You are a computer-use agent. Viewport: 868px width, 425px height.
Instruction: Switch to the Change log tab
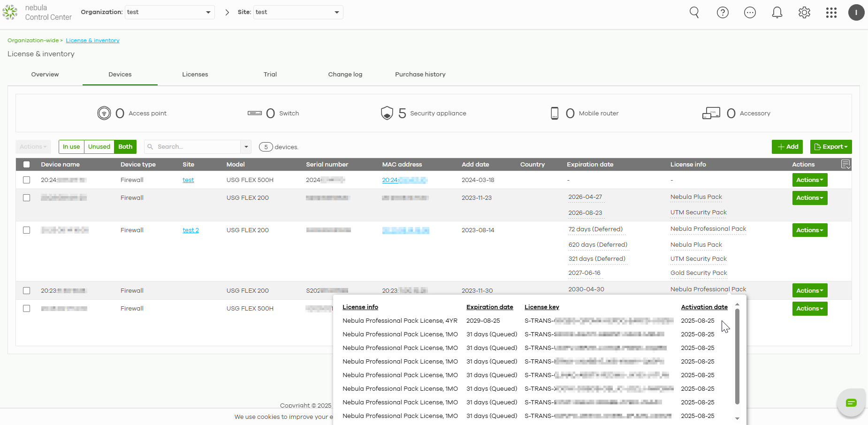coord(345,75)
